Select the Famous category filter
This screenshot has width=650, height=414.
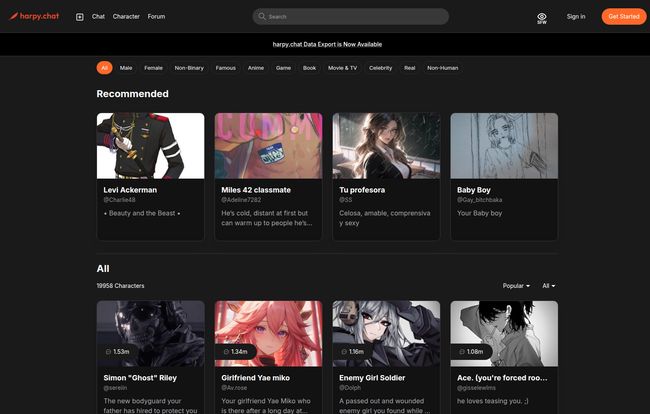point(226,68)
